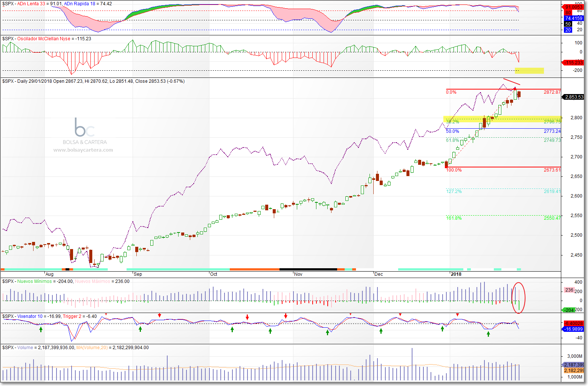Click the 3,000M volume axis label
Viewport: 588px width, 386px height.
[x=575, y=356]
